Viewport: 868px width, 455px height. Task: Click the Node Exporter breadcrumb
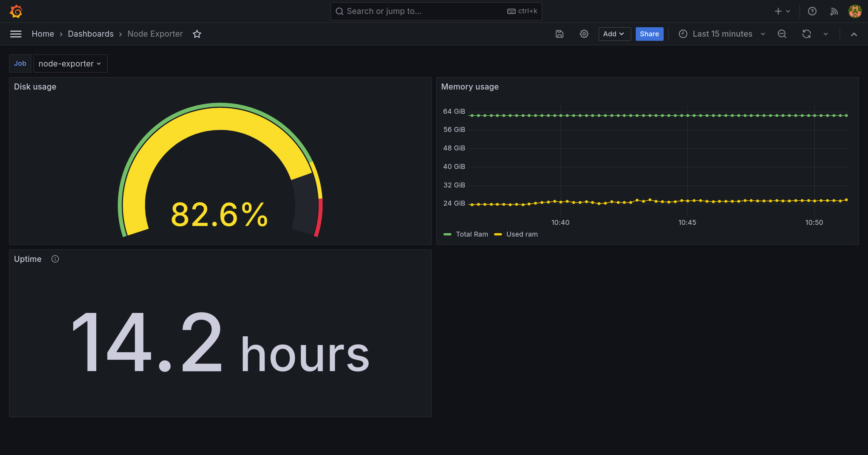(x=155, y=34)
